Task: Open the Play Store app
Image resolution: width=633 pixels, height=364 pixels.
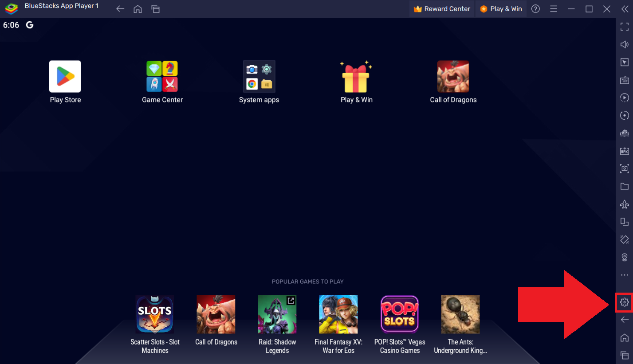Action: [65, 76]
